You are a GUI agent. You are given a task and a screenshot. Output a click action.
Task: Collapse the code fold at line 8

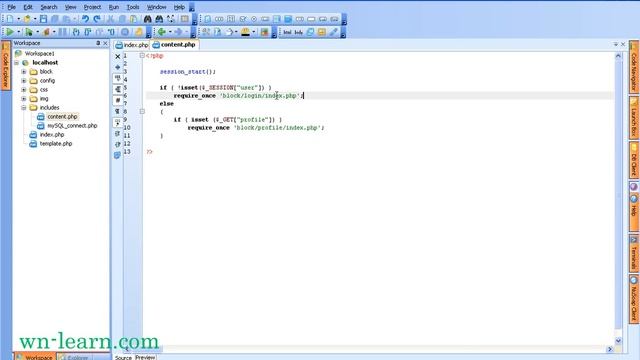[x=142, y=111]
